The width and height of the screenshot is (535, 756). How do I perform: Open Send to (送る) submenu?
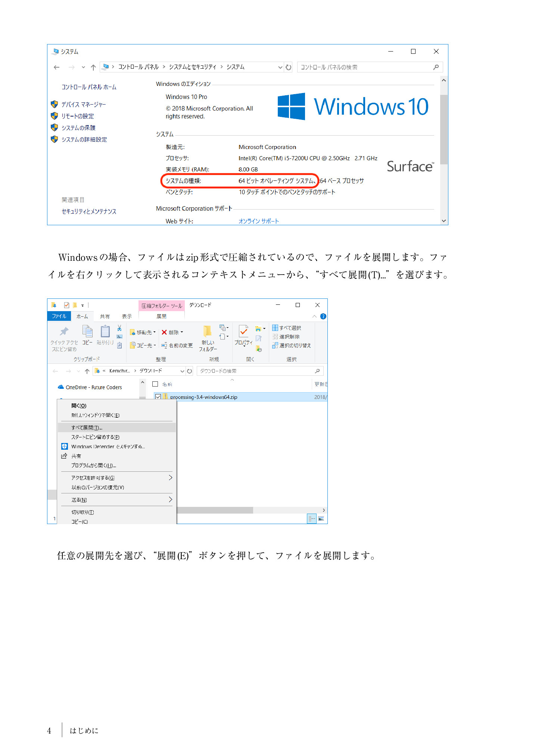(117, 500)
